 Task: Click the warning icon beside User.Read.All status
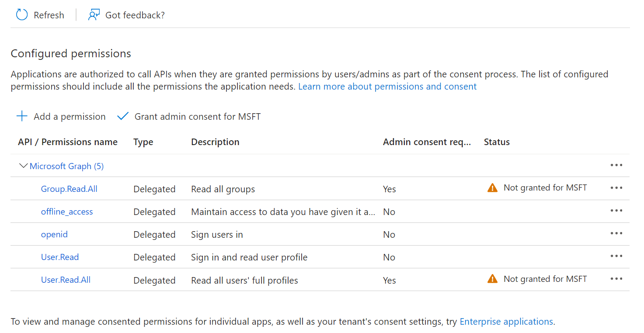pos(492,279)
